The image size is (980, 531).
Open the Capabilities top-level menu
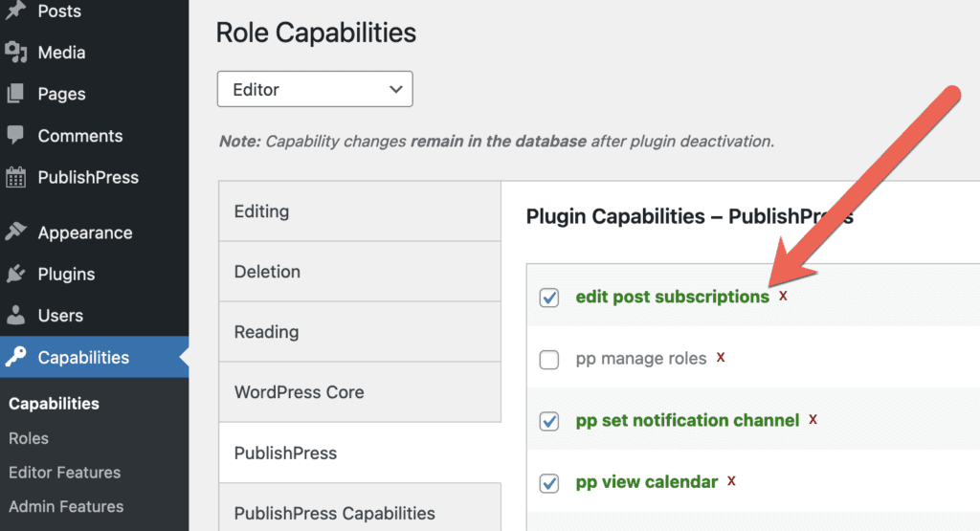tap(95, 357)
